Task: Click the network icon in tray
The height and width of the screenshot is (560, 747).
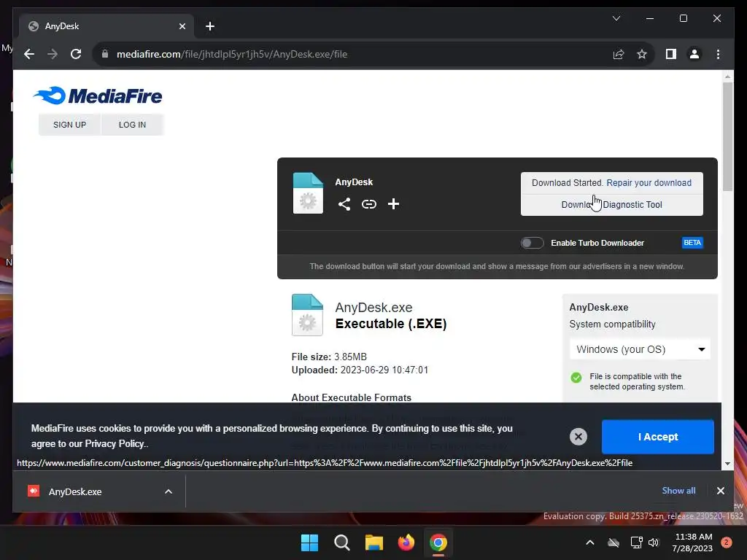Action: point(636,542)
